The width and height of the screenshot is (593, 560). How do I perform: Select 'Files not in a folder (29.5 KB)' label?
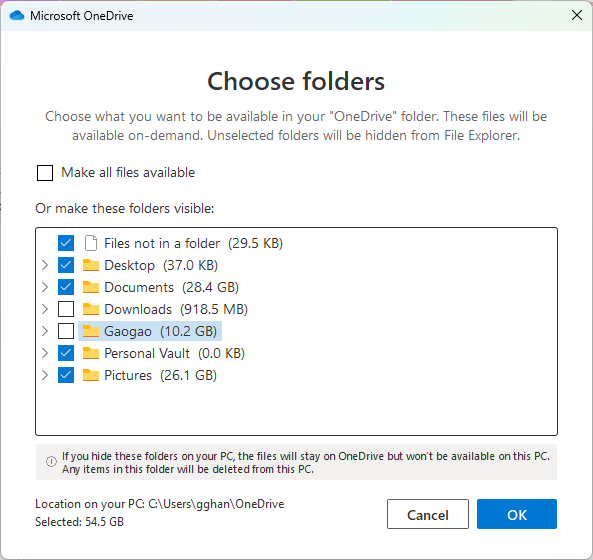click(193, 244)
